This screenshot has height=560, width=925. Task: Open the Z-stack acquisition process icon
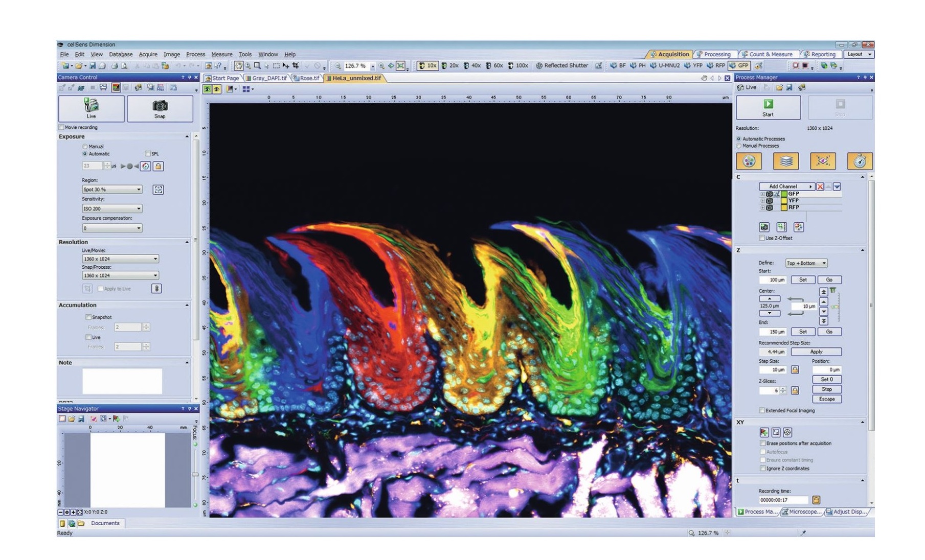[786, 161]
